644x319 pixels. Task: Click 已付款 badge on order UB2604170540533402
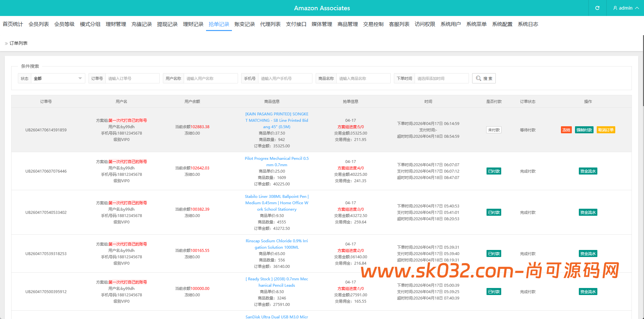pos(494,212)
